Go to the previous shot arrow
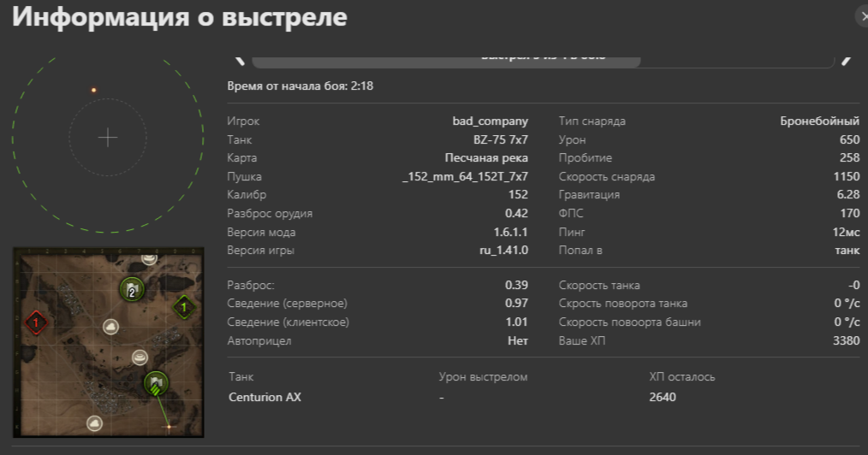The width and height of the screenshot is (868, 455). tap(241, 59)
